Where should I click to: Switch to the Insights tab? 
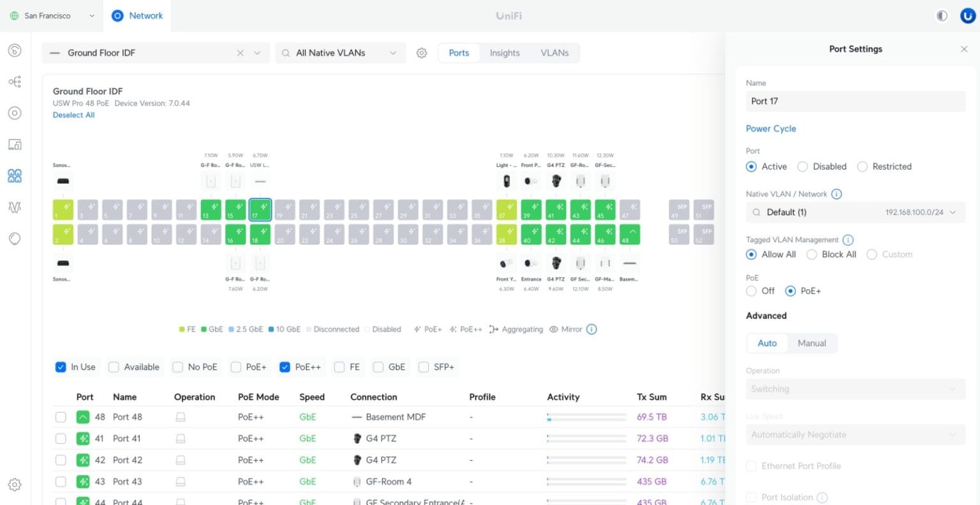[504, 53]
